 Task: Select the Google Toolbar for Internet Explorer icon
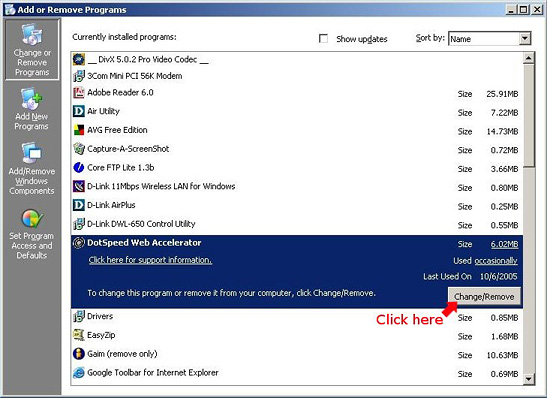pyautogui.click(x=79, y=373)
